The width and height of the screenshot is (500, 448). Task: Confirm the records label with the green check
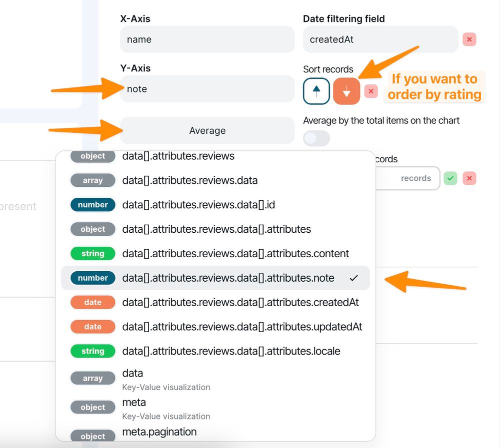pyautogui.click(x=450, y=178)
